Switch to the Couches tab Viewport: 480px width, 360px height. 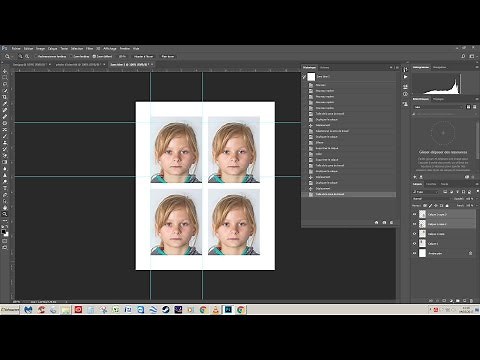431,184
